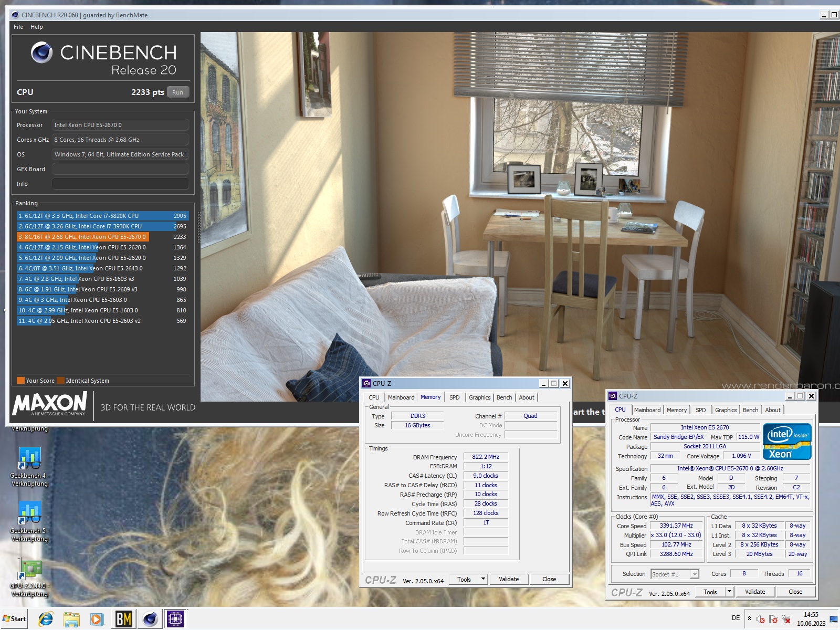The height and width of the screenshot is (630, 840).
Task: Click the orange Your Score legend swatch
Action: tap(21, 381)
